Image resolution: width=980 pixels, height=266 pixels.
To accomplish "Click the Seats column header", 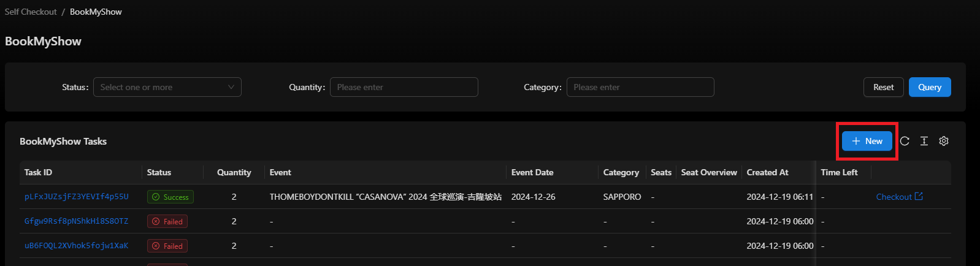I will (x=661, y=172).
